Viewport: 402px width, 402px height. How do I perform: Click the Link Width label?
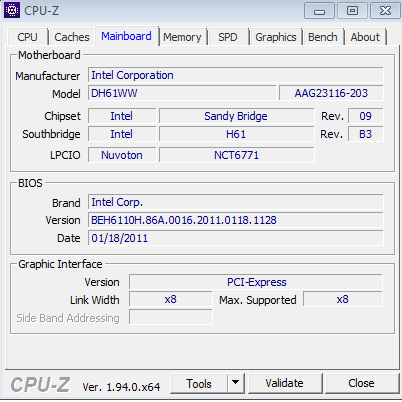[95, 300]
